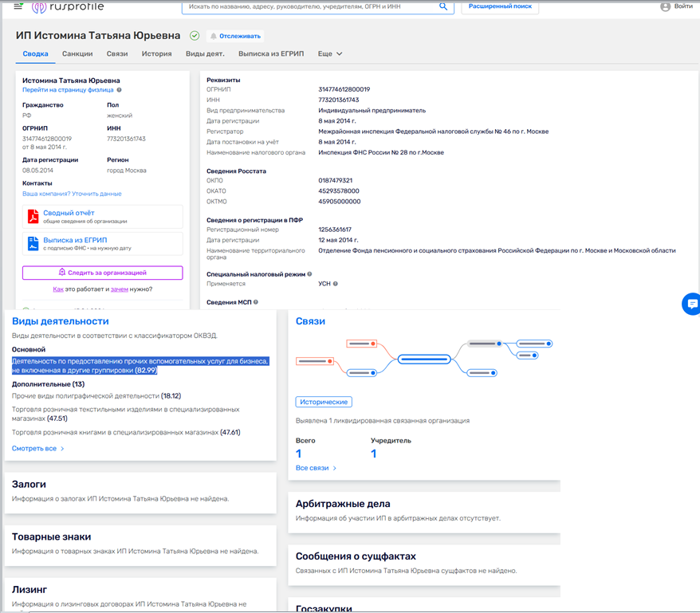Expand the Еще dropdown in tabs

pos(330,53)
